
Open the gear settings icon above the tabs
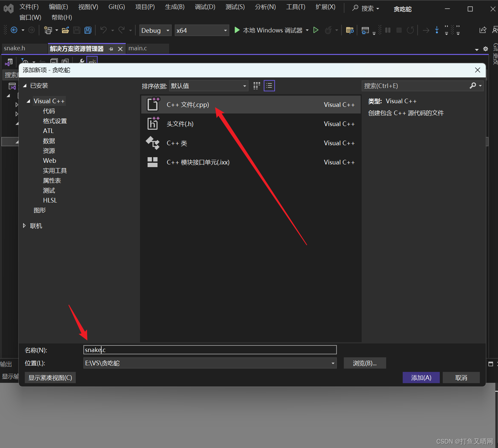point(485,49)
